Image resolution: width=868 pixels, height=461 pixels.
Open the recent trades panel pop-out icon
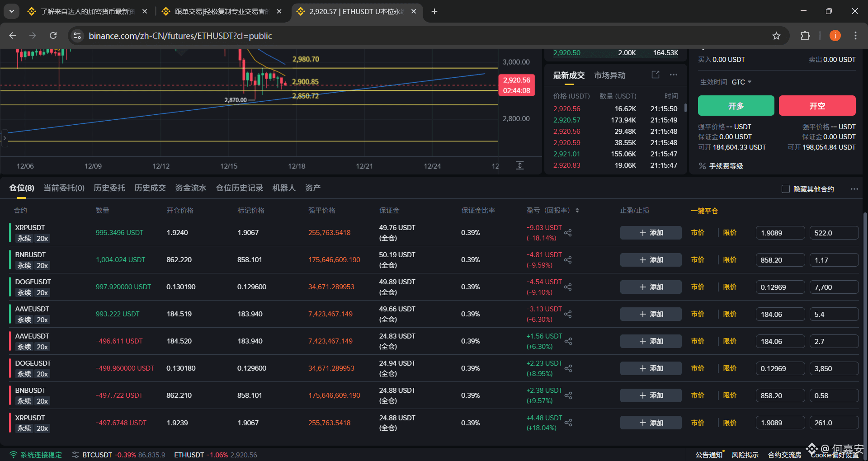(x=656, y=75)
